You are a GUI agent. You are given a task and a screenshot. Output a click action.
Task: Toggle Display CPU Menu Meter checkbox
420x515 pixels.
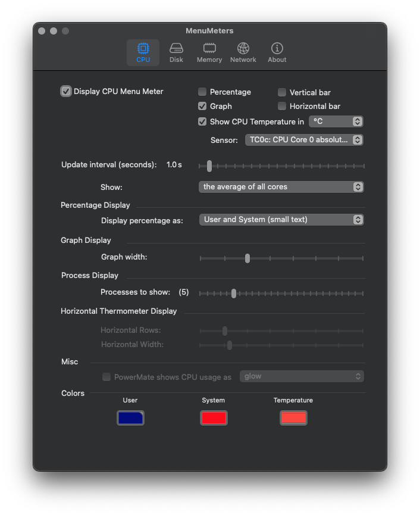coord(66,92)
